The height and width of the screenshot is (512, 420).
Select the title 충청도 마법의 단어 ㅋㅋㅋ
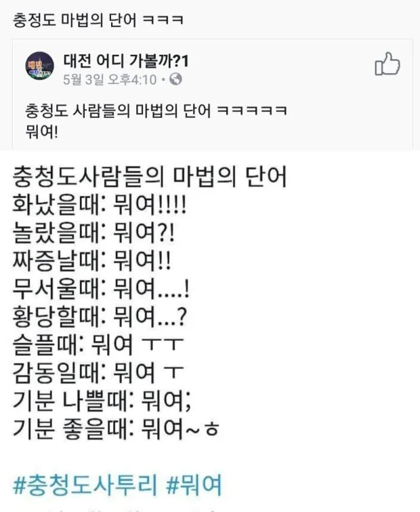pos(98,20)
